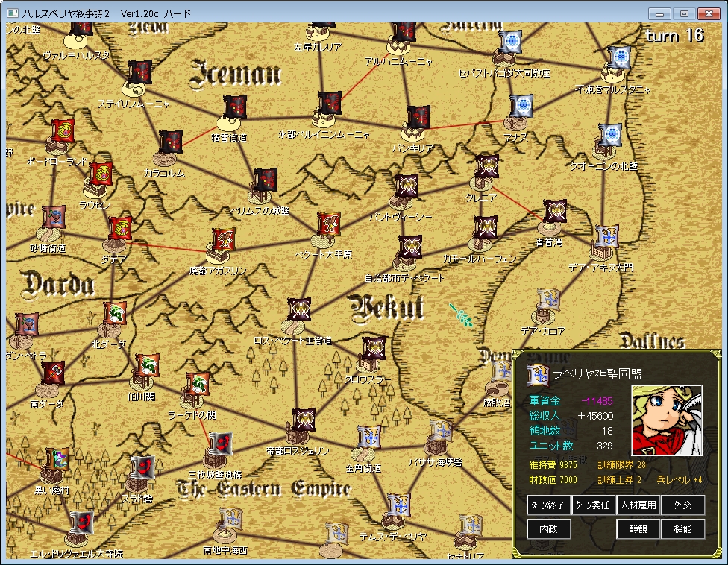Select the ステイリンムーニャ territory flag

pos(139,72)
